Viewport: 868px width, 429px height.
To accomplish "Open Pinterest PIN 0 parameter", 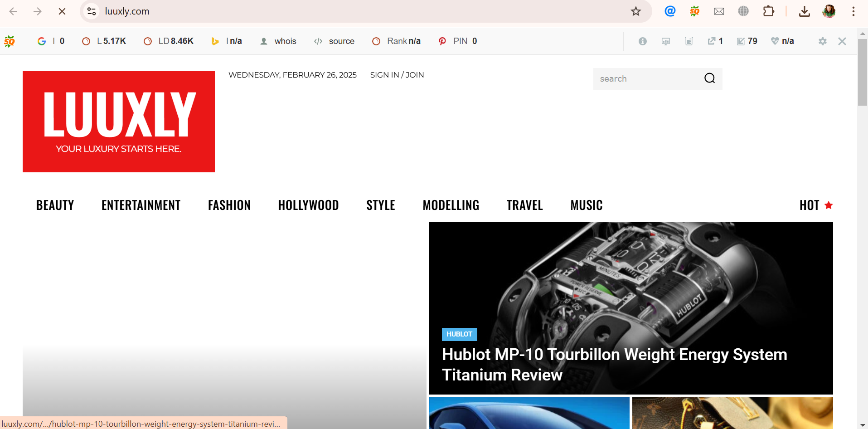I will point(458,41).
